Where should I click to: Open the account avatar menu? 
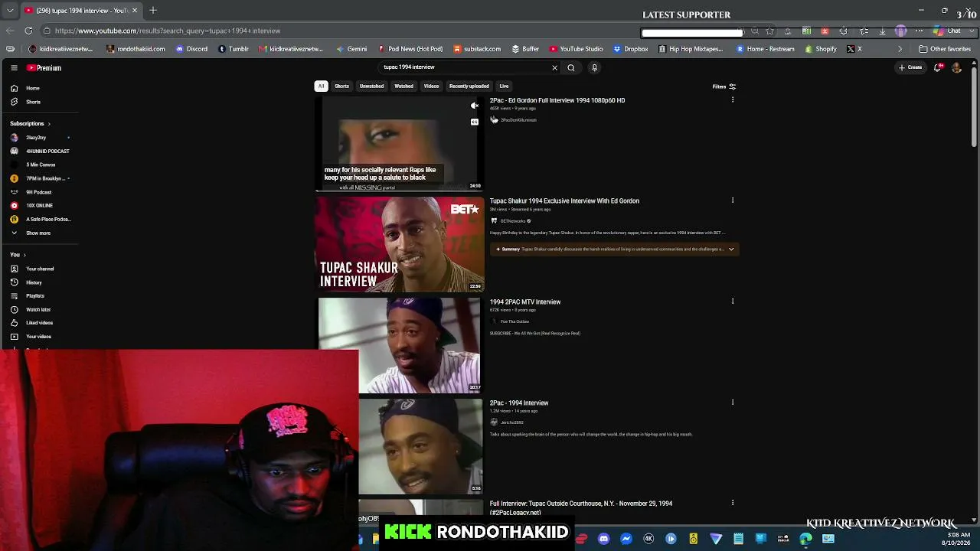point(956,67)
